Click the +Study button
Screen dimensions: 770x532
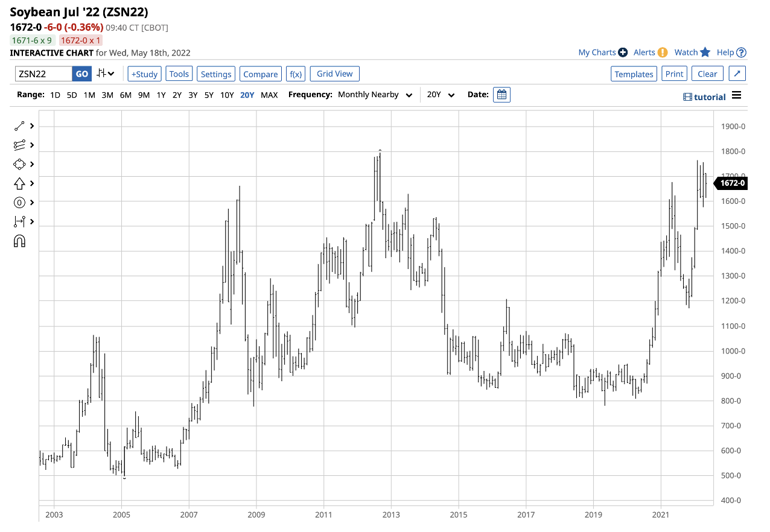pos(144,74)
